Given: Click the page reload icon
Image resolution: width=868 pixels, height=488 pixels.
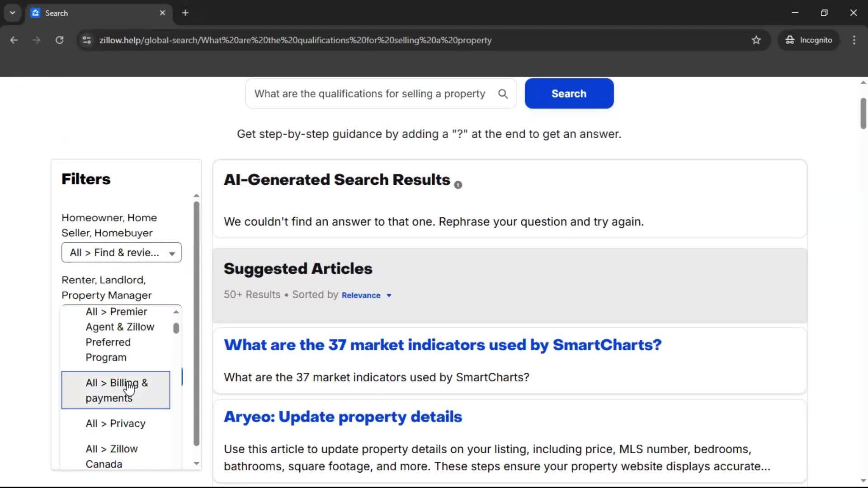Looking at the screenshot, I should [59, 40].
